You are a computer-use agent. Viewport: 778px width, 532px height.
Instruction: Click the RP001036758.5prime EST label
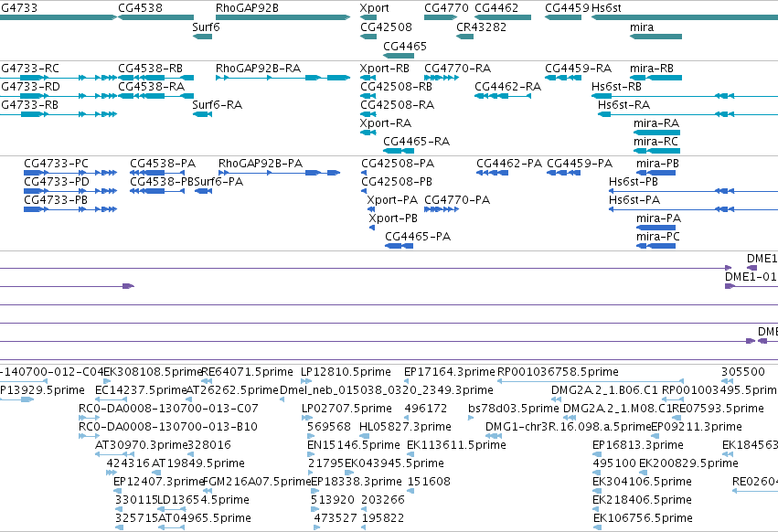[558, 372]
